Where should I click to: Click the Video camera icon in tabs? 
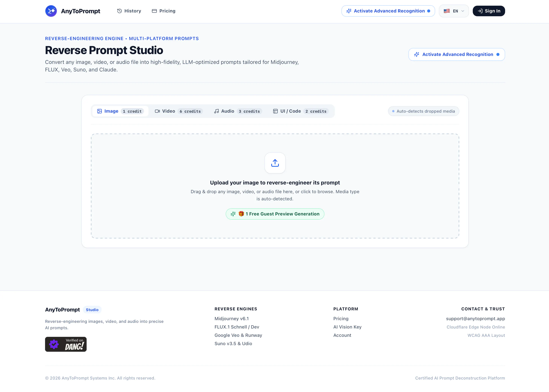click(x=157, y=111)
